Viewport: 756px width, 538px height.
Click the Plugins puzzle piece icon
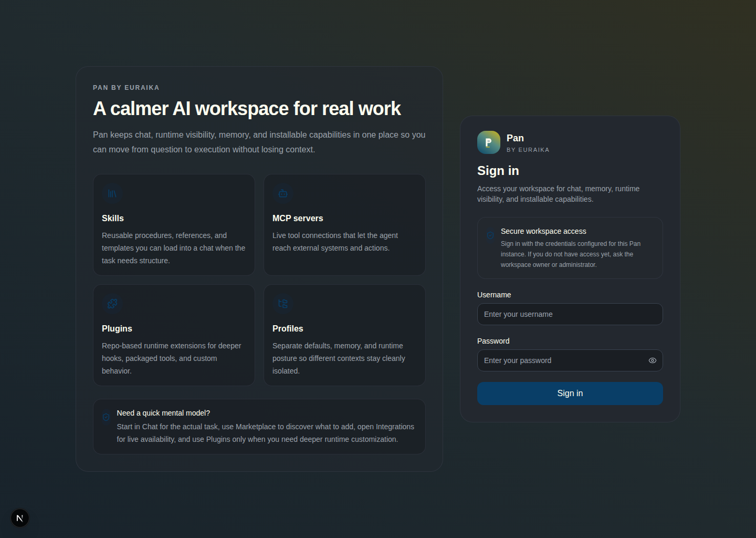(x=112, y=304)
